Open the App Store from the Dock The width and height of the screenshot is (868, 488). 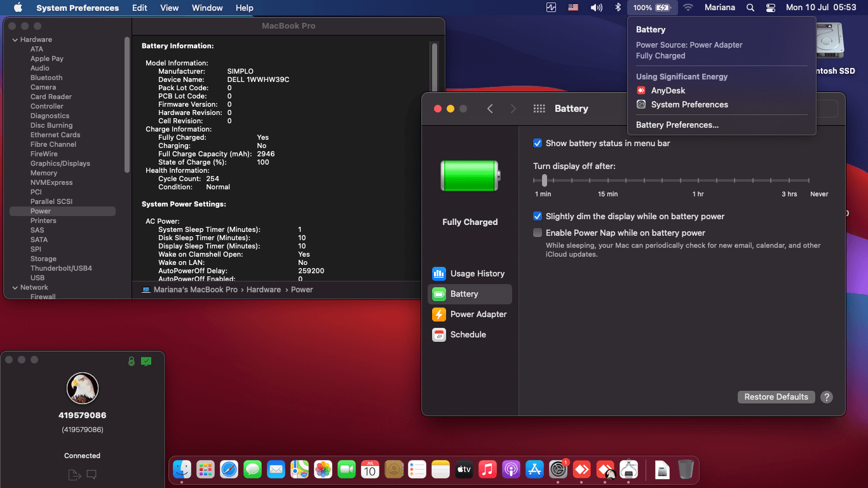[x=534, y=470]
